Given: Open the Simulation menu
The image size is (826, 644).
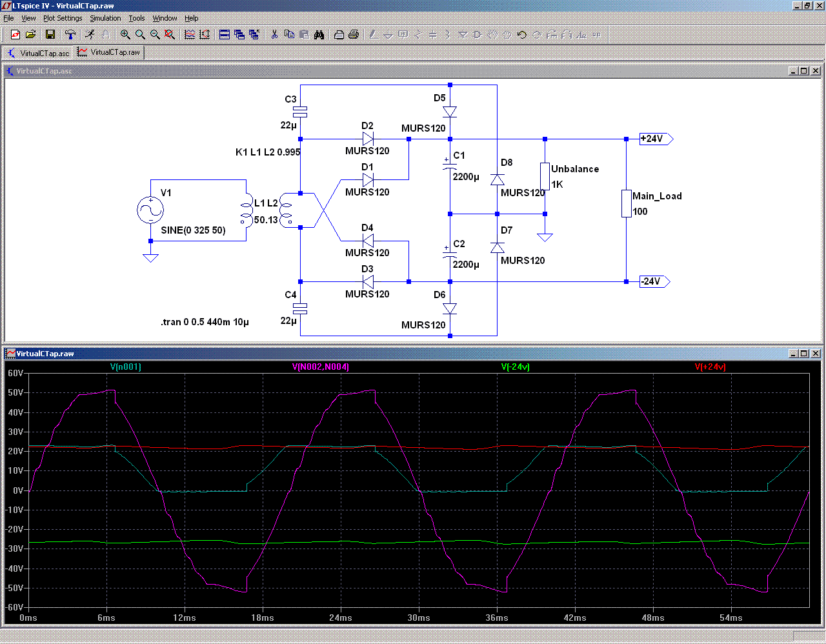Looking at the screenshot, I should [105, 18].
